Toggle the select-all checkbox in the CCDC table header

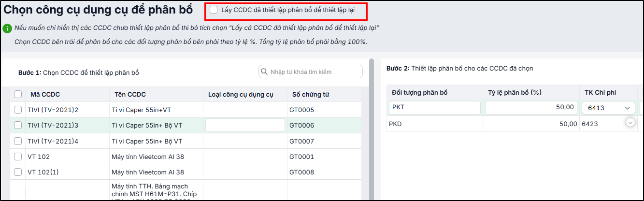click(x=18, y=94)
